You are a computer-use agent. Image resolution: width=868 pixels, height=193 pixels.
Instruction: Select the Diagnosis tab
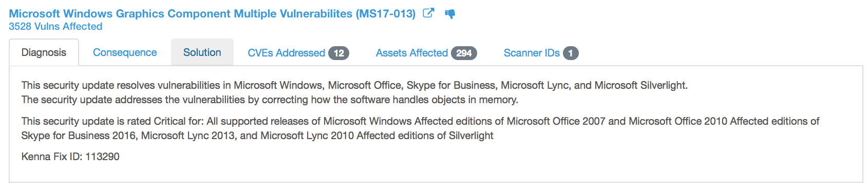44,52
